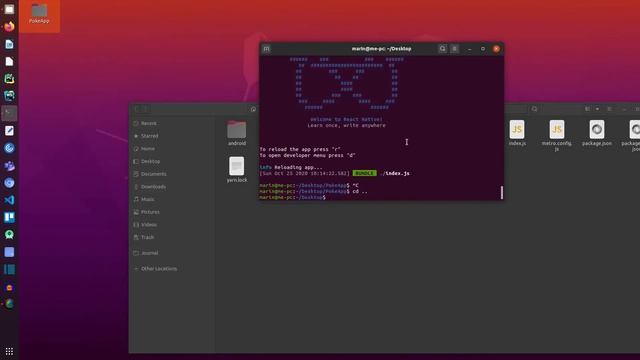Select Journal in the Files sidebar

coord(172,253)
